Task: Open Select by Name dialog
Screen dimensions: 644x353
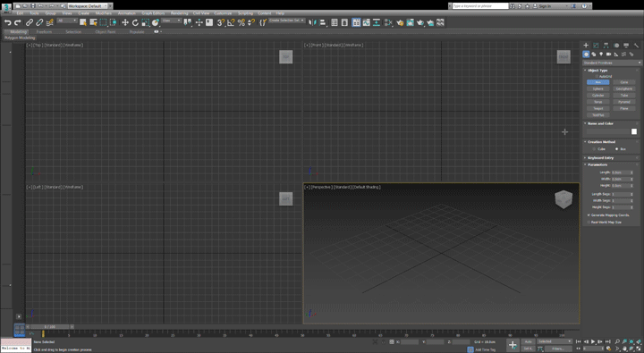Action: (93, 22)
